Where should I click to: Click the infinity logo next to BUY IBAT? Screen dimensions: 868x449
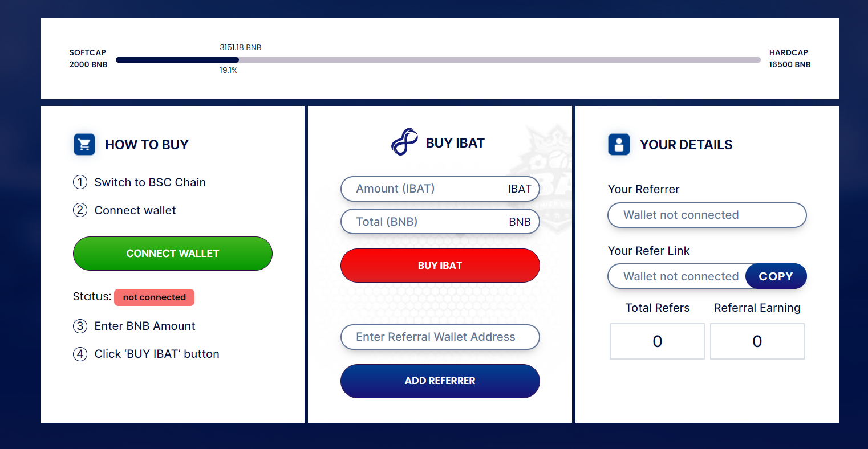pyautogui.click(x=404, y=142)
